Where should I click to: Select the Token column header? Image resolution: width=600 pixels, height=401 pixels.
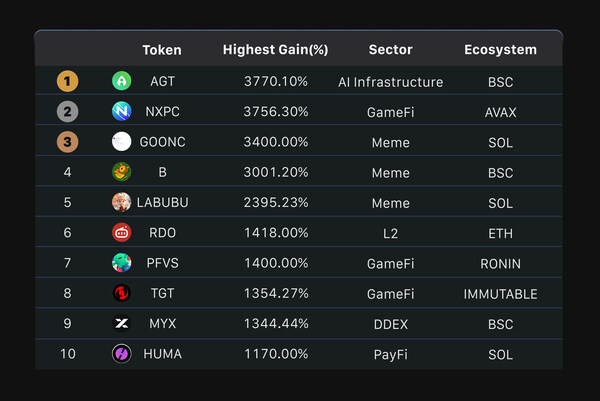[162, 49]
